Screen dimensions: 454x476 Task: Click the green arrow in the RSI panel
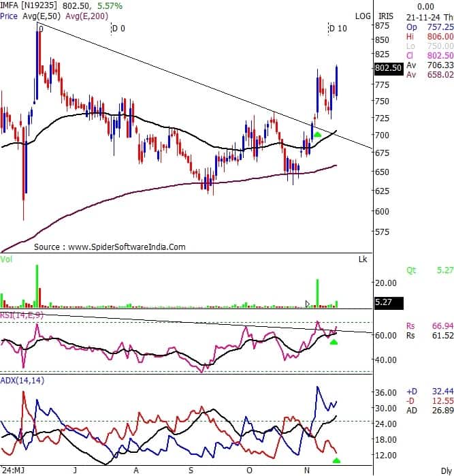(334, 341)
